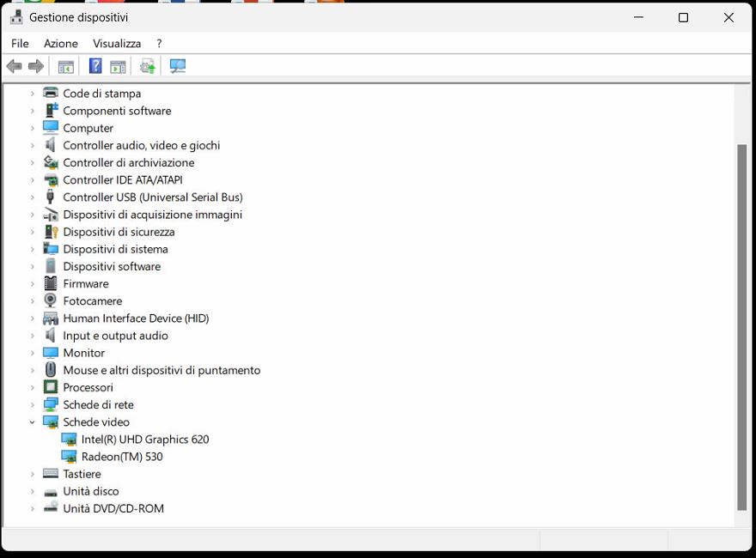Click the Radeon(TM) 530 adapter icon
The image size is (756, 558).
(69, 457)
